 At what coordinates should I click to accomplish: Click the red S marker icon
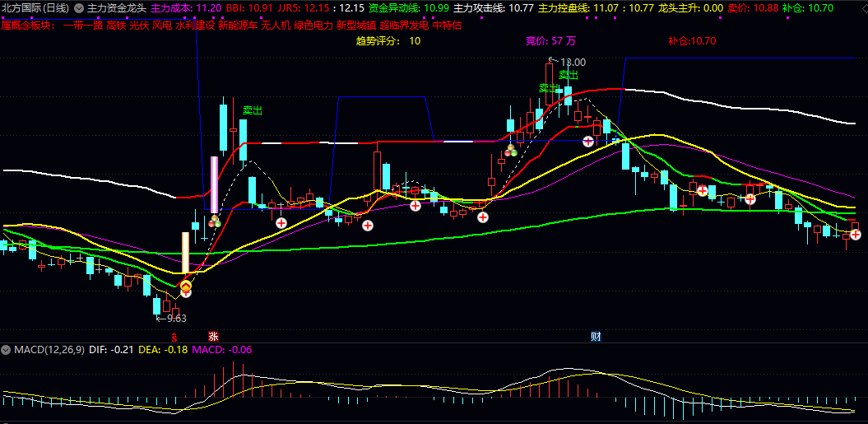(174, 337)
